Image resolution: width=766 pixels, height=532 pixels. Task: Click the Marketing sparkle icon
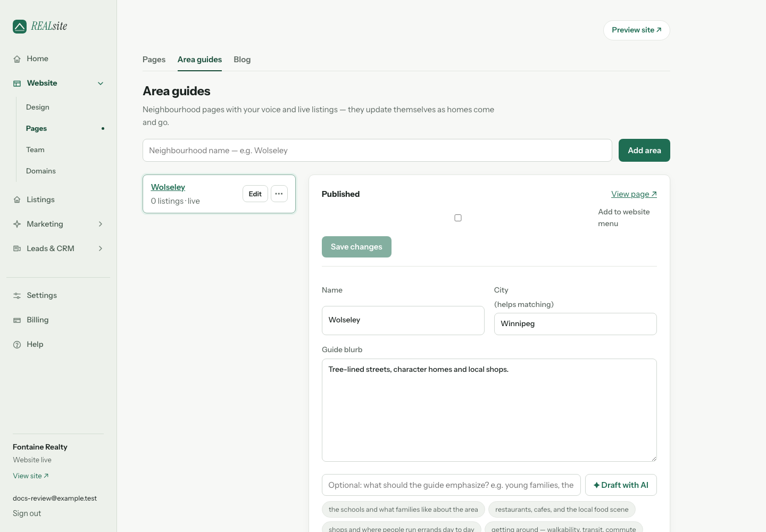17,225
